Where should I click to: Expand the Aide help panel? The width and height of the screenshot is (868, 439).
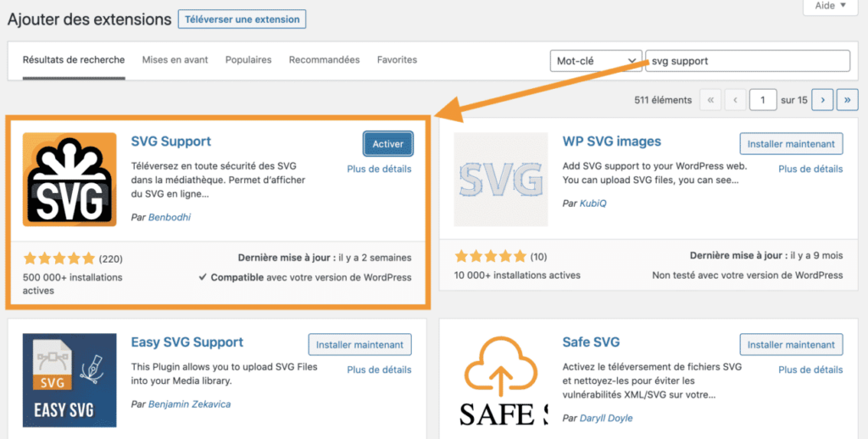point(831,6)
